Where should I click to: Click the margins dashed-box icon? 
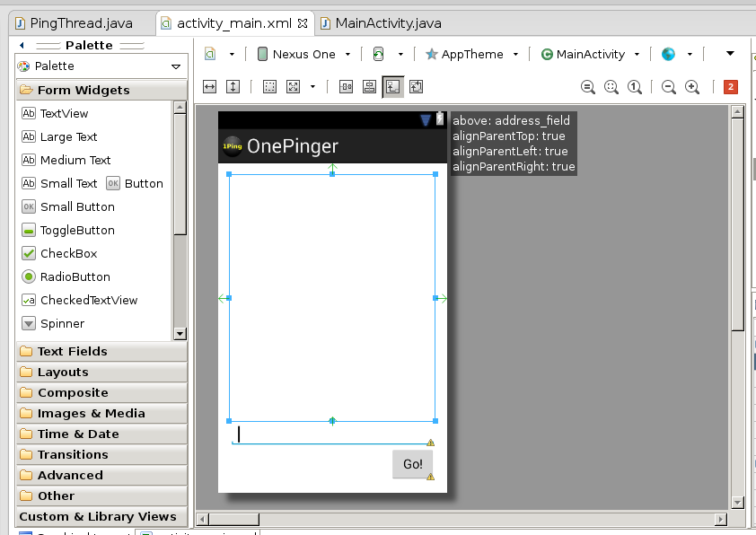coord(269,87)
